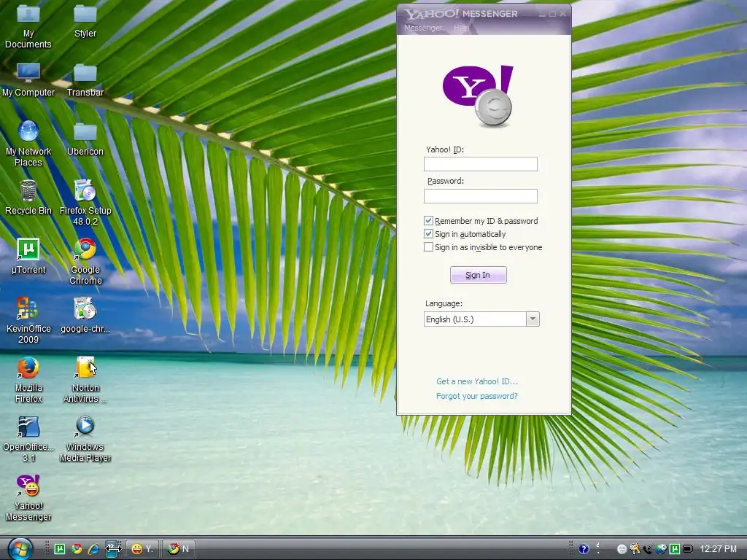Select Yahoo! Messenger desktop shortcut

pos(28,497)
